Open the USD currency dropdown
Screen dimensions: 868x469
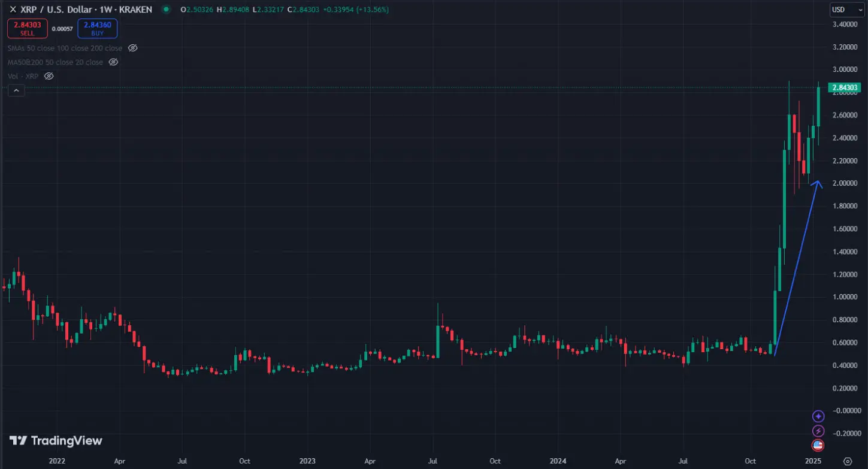click(x=846, y=10)
